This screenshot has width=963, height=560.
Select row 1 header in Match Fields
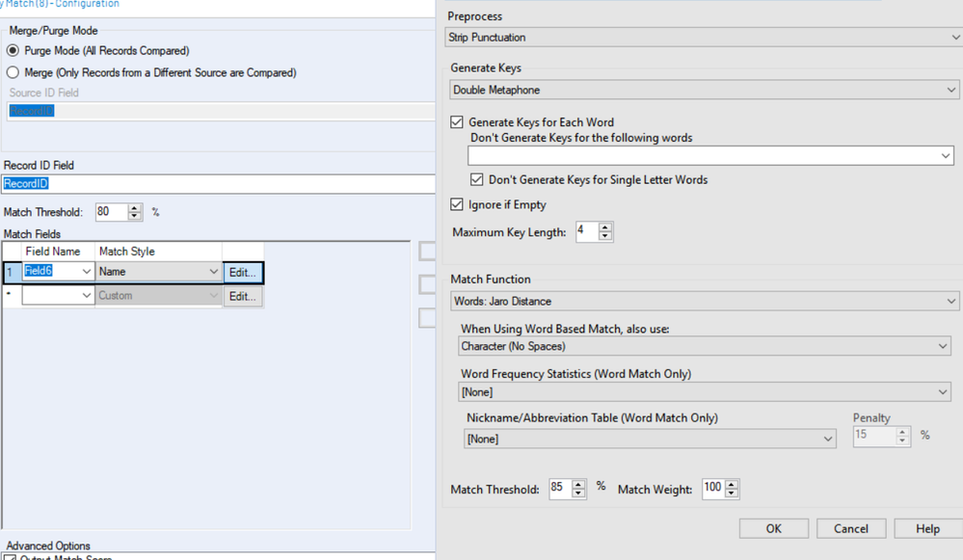click(x=12, y=272)
